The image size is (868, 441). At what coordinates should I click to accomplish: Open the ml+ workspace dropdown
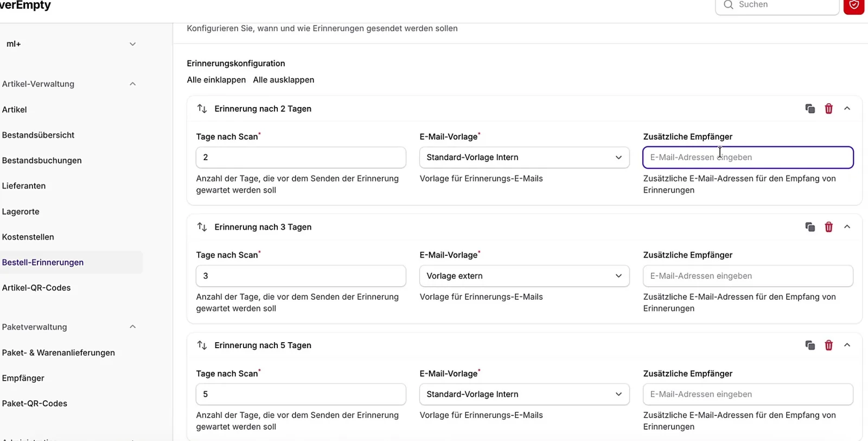tap(71, 44)
